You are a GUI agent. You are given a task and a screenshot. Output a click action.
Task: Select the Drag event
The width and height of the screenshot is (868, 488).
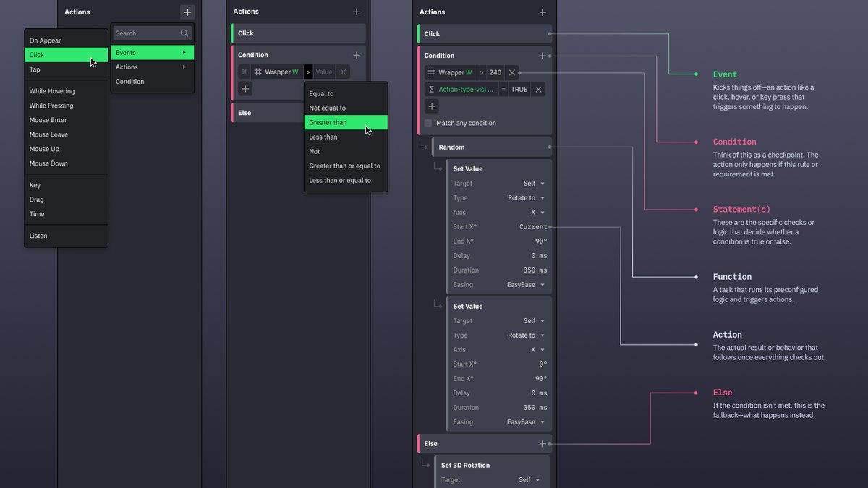click(x=67, y=200)
